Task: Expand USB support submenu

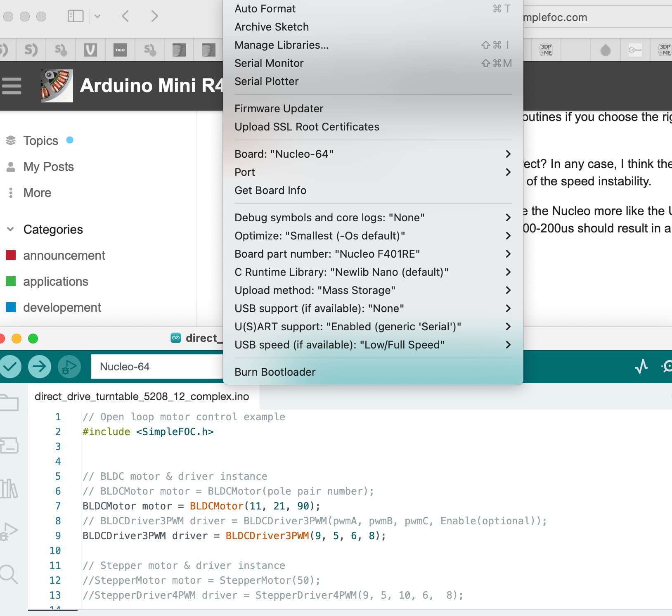Action: point(373,308)
